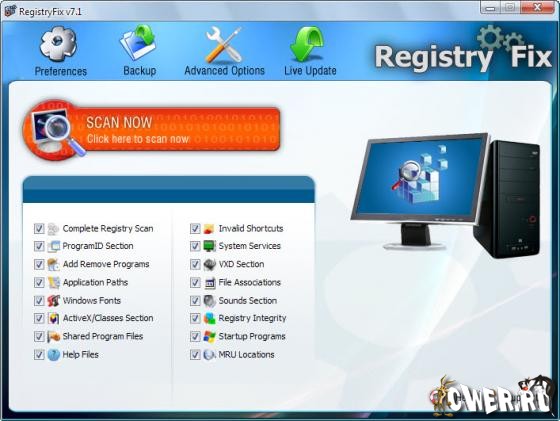
Task: Minimize the RegistryFix window
Action: 490,7
